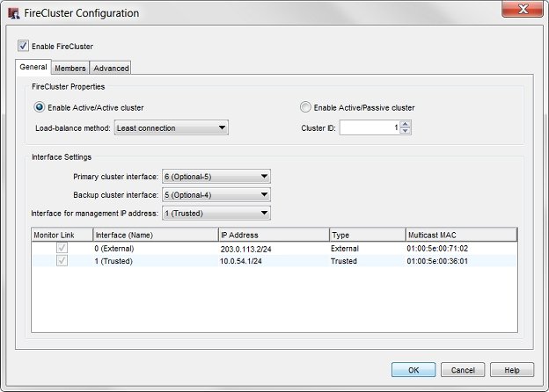Click Multicast MAC 01:00:5e:00:36:01
Screen dimensions: 549x392
coord(437,261)
